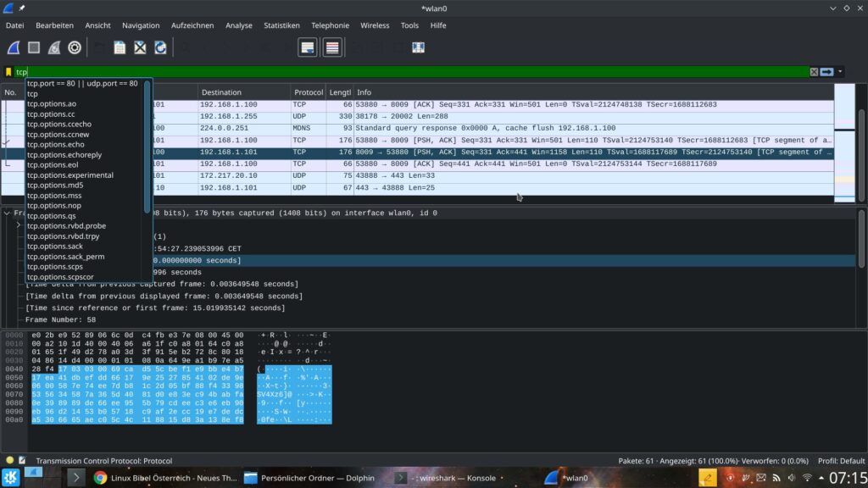Open the Tools menu
This screenshot has height=488, width=868.
(x=409, y=25)
